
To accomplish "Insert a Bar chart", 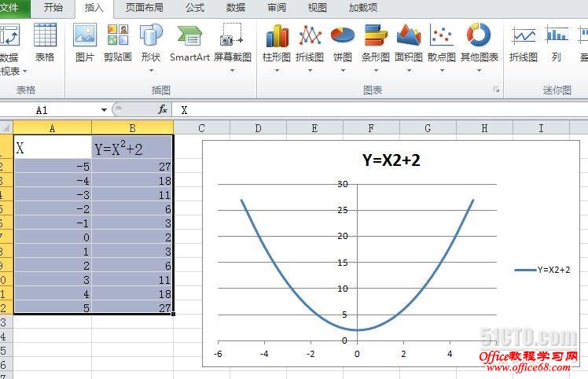I will (376, 47).
